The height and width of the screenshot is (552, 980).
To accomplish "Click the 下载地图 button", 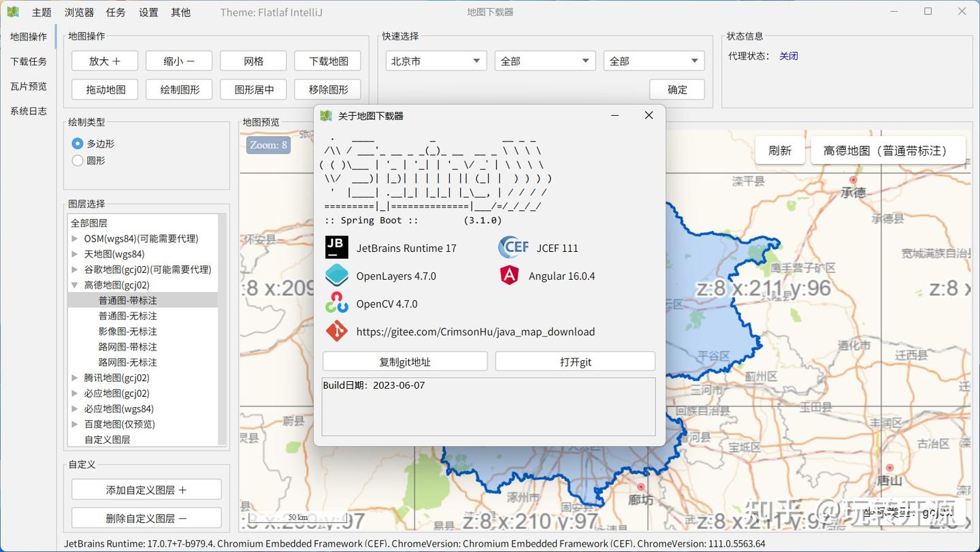I will (328, 61).
